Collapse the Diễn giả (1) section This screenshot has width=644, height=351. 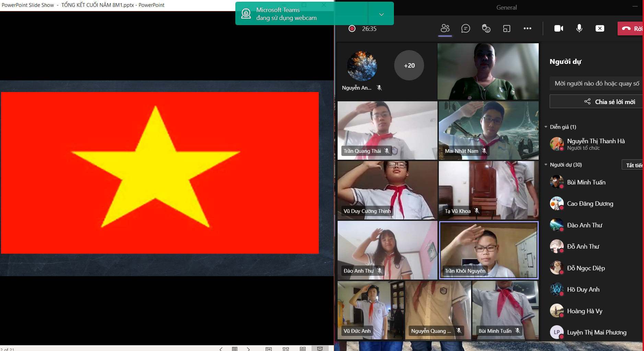[x=546, y=127]
